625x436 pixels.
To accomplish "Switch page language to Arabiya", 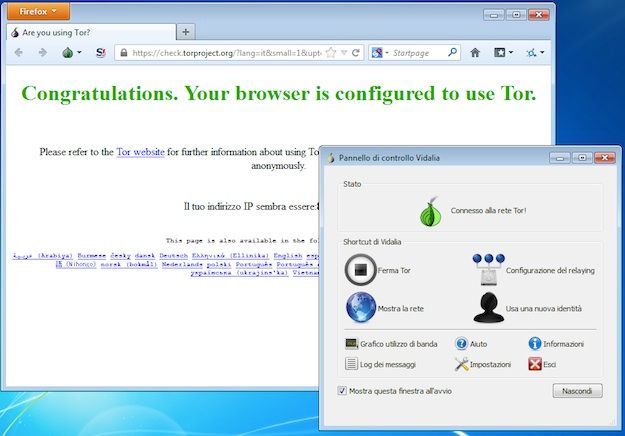I will tap(43, 255).
